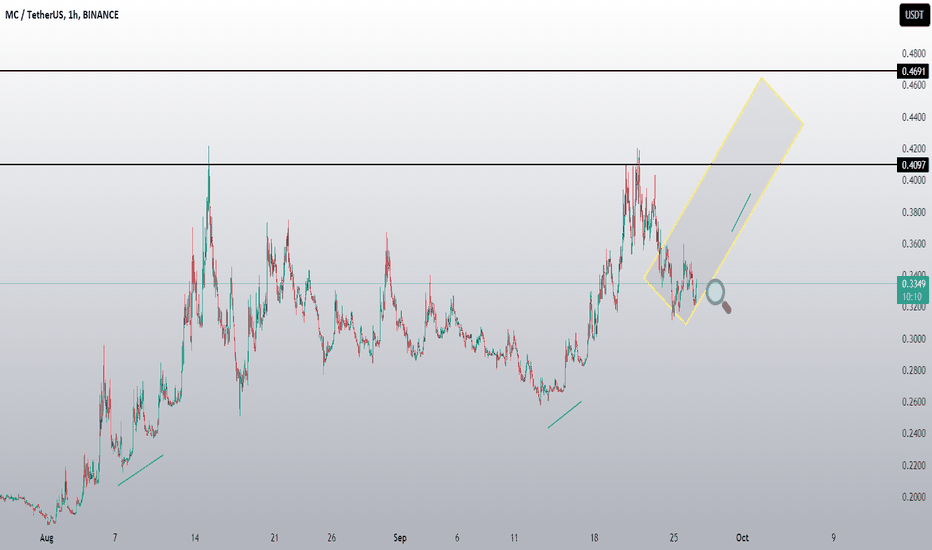Image resolution: width=932 pixels, height=550 pixels.
Task: Click the 0.2200 price axis label
Action: click(914, 466)
